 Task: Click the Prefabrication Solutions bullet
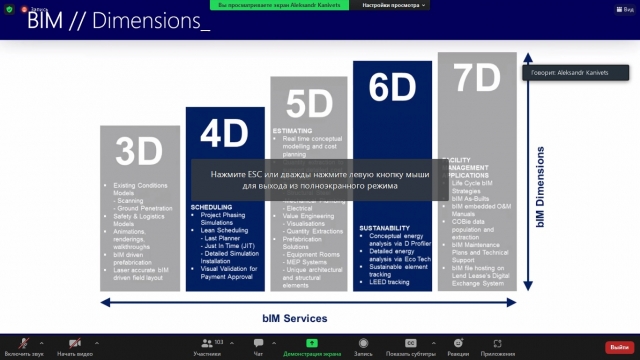302,243
